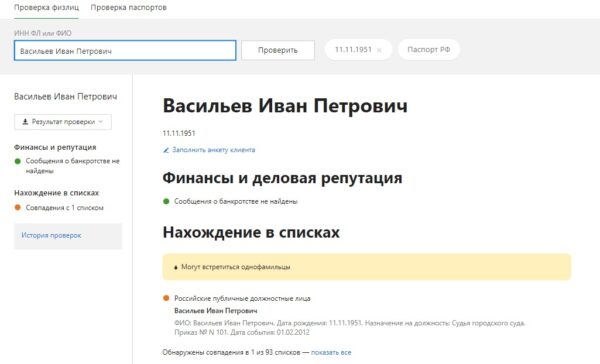Focus the ИНН ФЛ или ФИО search field

(x=125, y=51)
